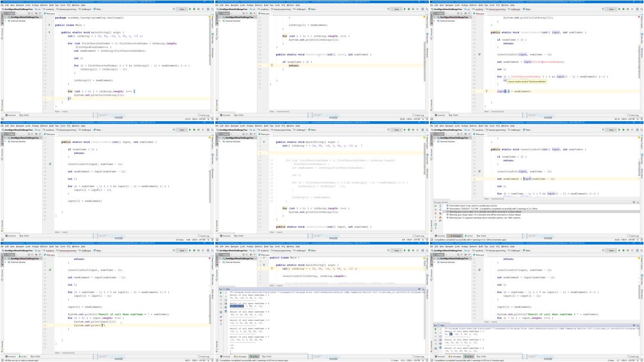The width and height of the screenshot is (644, 362).
Task: Messages Make frame: click Help question mark in panel toolbar
Action: (435, 228)
